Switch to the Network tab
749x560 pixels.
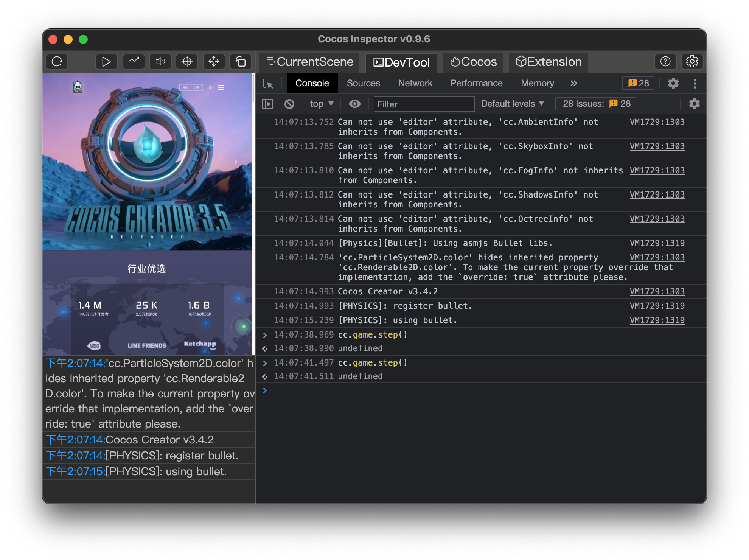[415, 83]
